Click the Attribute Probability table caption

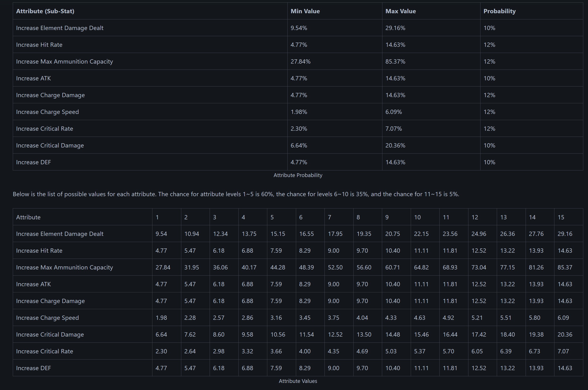click(x=298, y=175)
